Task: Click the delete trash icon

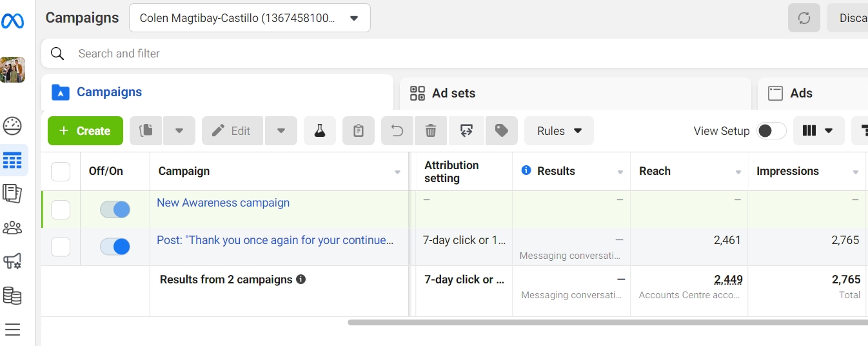Action: point(431,131)
